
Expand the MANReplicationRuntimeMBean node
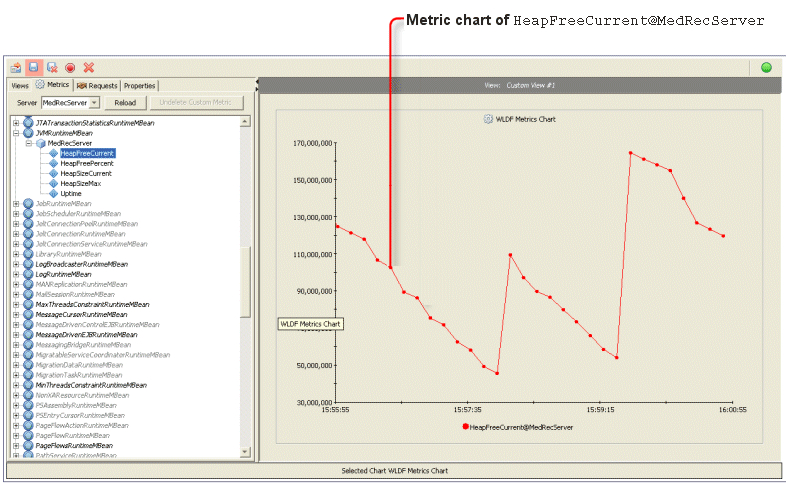pos(16,284)
